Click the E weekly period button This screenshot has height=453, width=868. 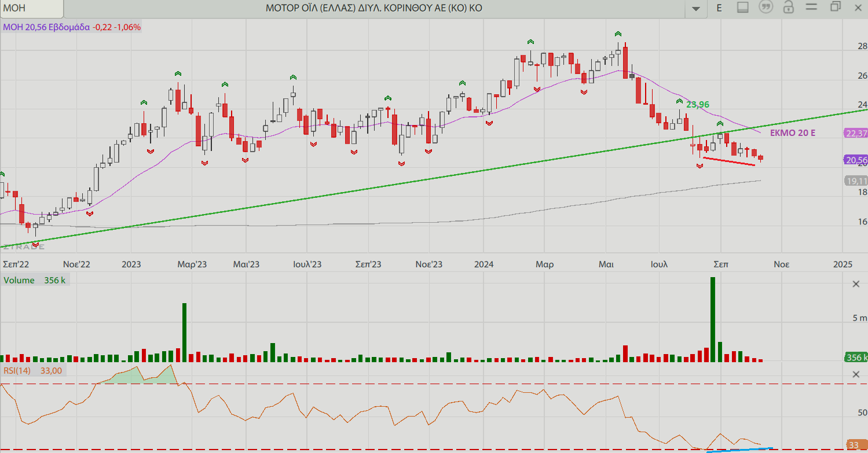pos(719,8)
